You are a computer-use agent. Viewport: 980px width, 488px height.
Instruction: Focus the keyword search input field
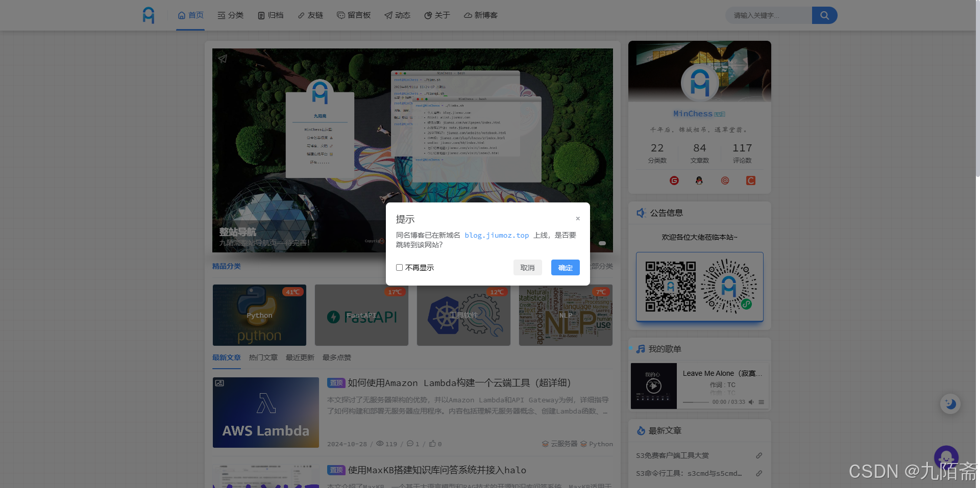coord(769,15)
